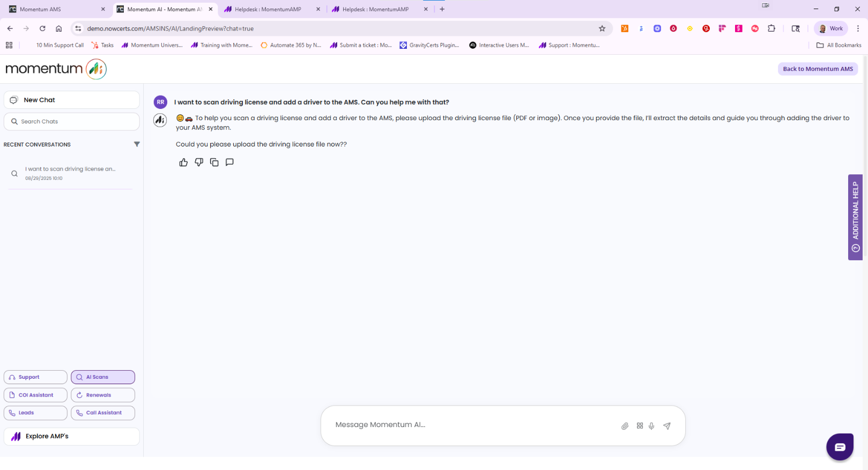The image size is (868, 470).
Task: Open the grid apps icon in message box
Action: coord(640,425)
